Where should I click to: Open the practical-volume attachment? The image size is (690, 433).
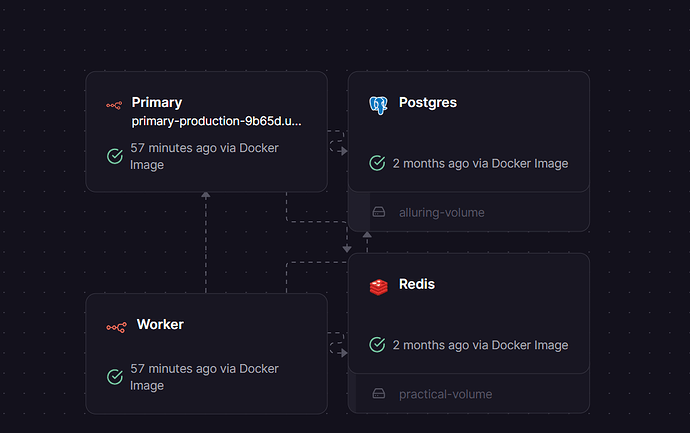pos(445,394)
